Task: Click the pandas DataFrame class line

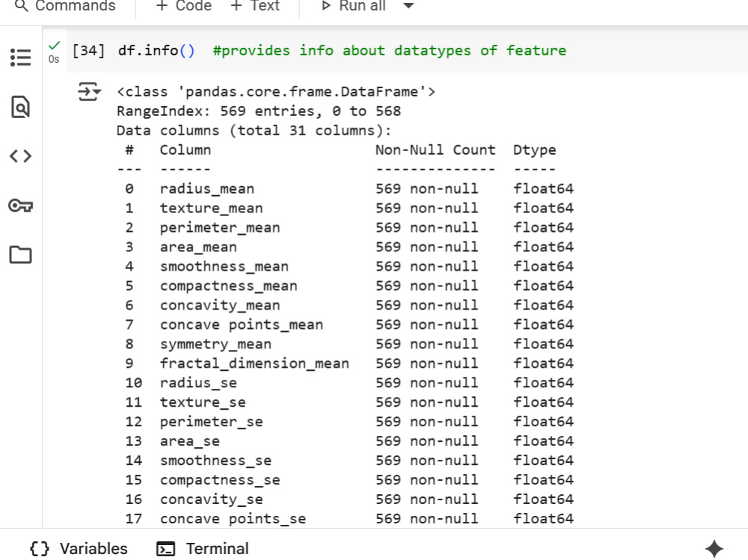Action: tap(276, 91)
